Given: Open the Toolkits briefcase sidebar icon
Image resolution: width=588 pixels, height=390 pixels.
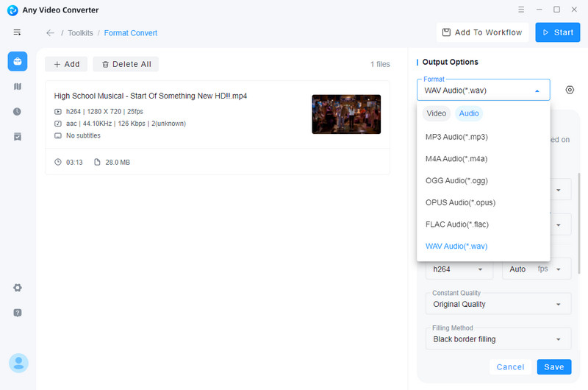Looking at the screenshot, I should click(x=18, y=61).
